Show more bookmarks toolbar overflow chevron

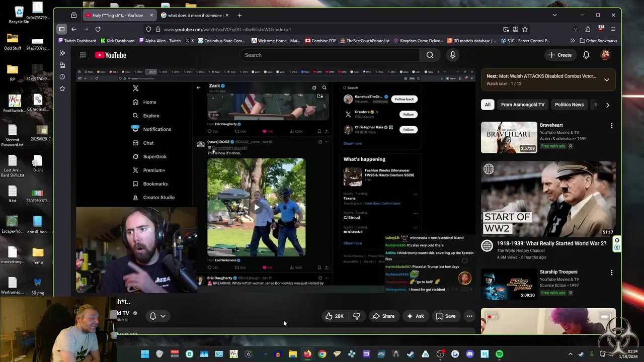(573, 41)
